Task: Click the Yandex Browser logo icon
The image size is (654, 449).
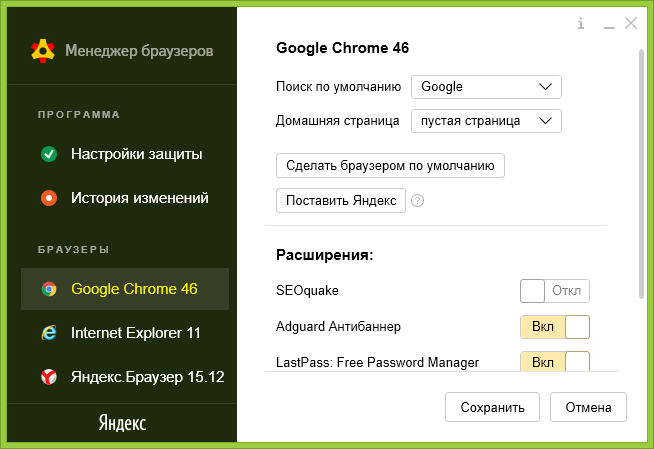Action: pos(49,377)
